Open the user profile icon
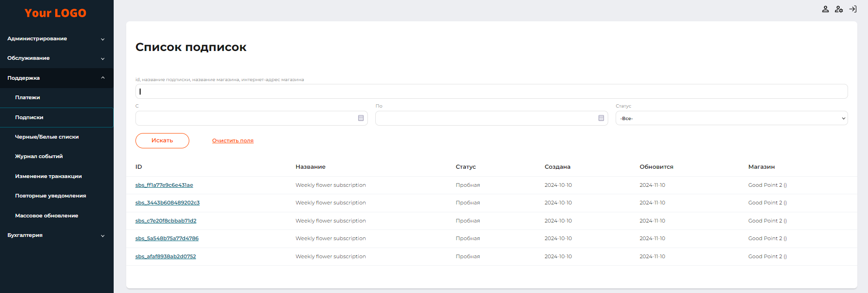Viewport: 868px width, 293px height. click(825, 9)
